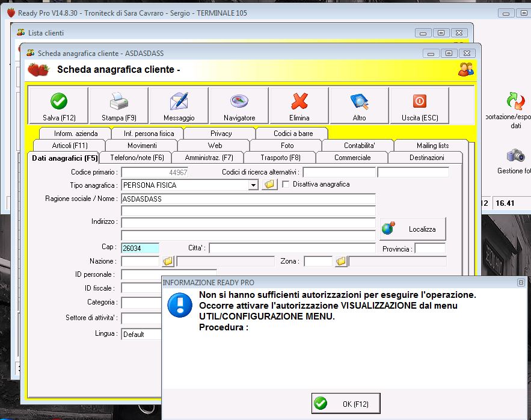Image resolution: width=531 pixels, height=420 pixels.
Task: Switch to Trasporto (F8) tab
Action: coord(280,158)
